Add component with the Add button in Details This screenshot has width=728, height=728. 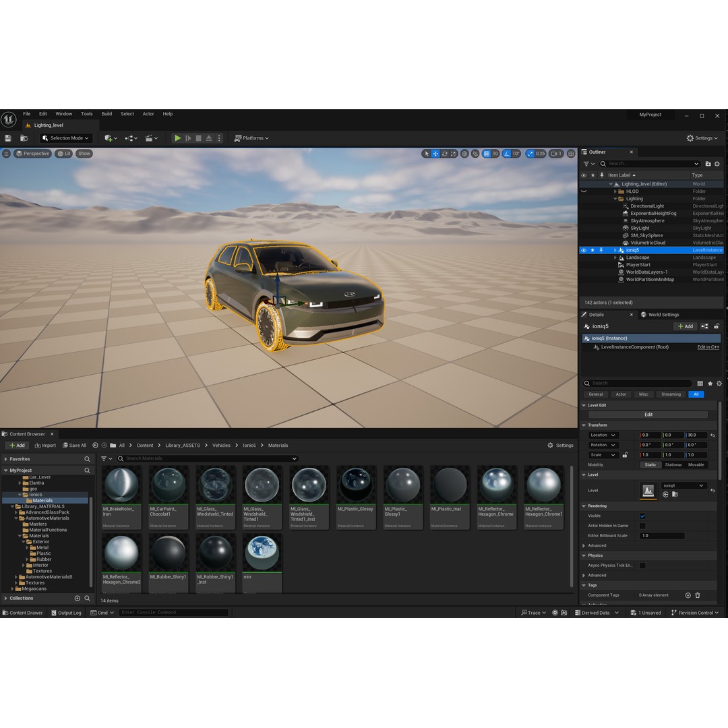click(686, 326)
